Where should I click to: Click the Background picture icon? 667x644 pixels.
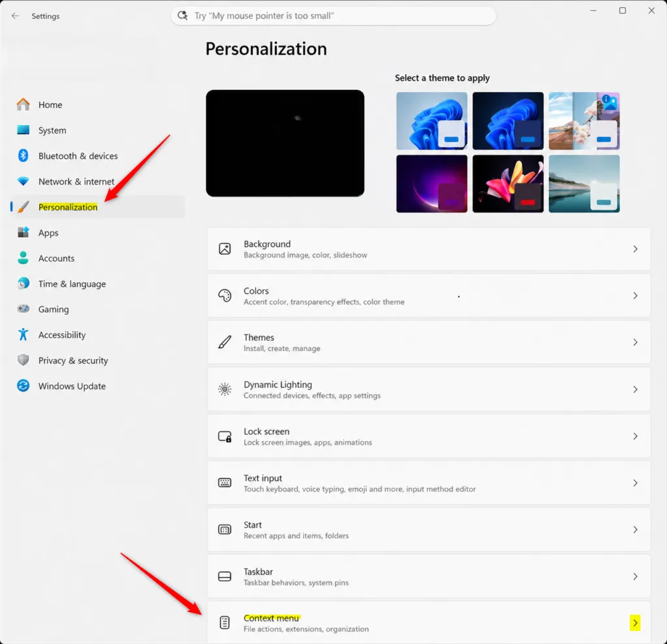coord(225,248)
